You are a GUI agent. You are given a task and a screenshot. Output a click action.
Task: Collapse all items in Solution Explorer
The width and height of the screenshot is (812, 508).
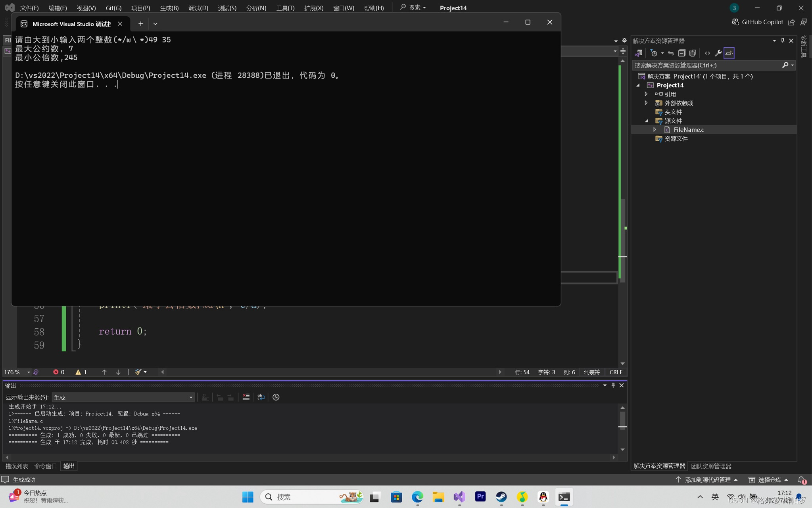tap(682, 53)
